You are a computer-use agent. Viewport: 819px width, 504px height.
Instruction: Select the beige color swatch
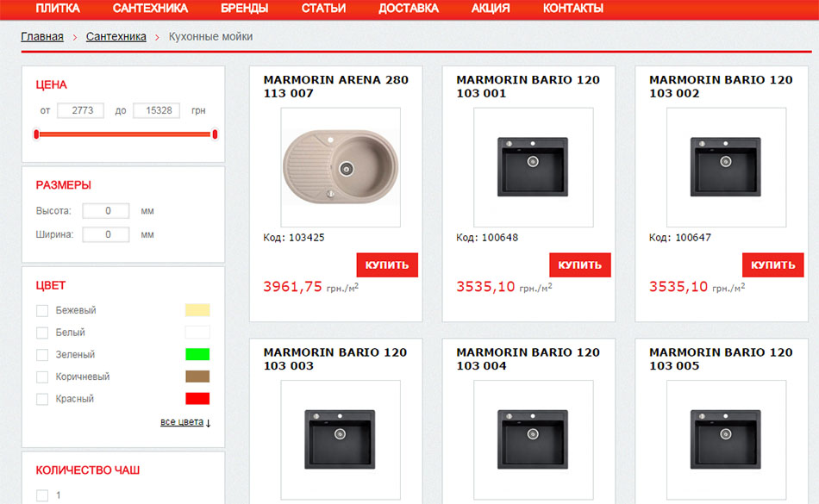[x=197, y=310]
